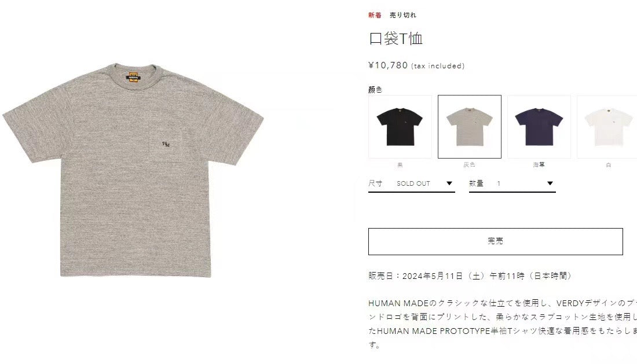The height and width of the screenshot is (364, 637).
Task: Click the 灰色 color label
Action: [469, 164]
